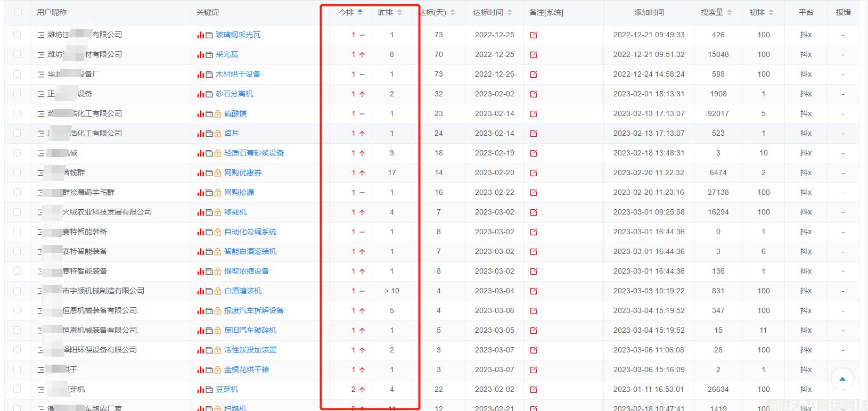The image size is (868, 411).
Task: Click the edit note icon for 采光瓦 row
Action: (534, 55)
